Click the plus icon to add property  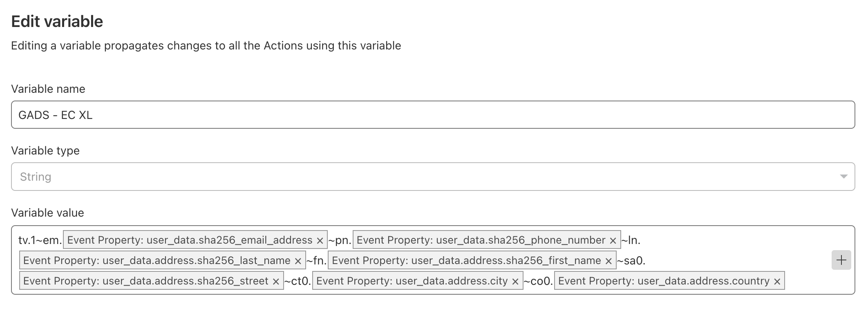[841, 260]
